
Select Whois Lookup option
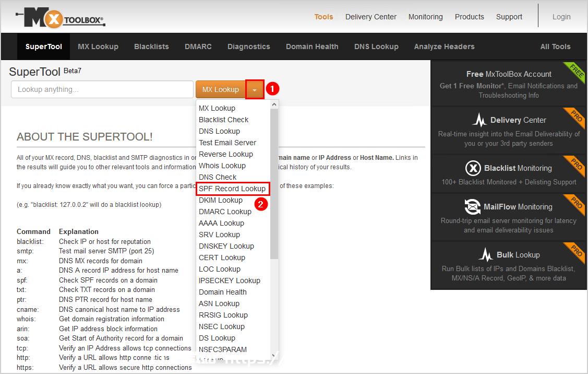(x=222, y=166)
